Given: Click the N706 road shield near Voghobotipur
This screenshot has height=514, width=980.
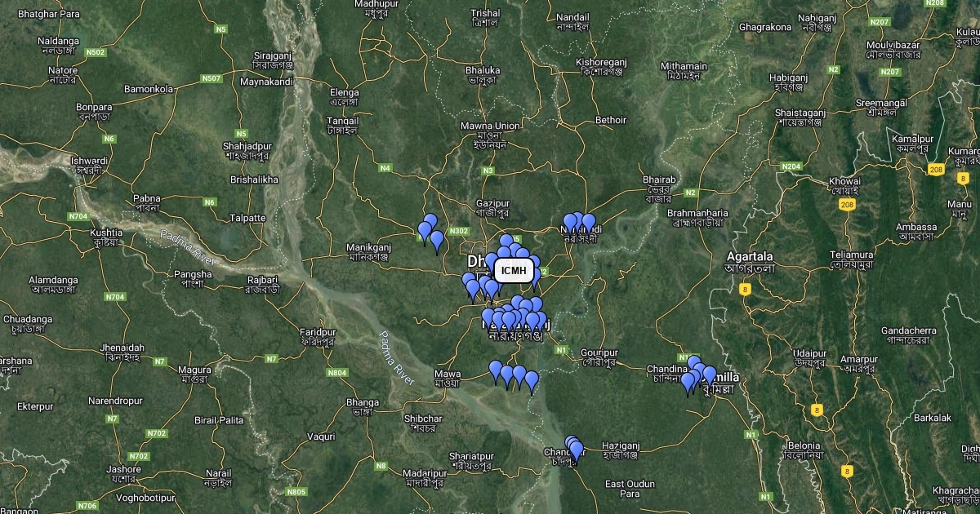Looking at the screenshot, I should tap(87, 506).
